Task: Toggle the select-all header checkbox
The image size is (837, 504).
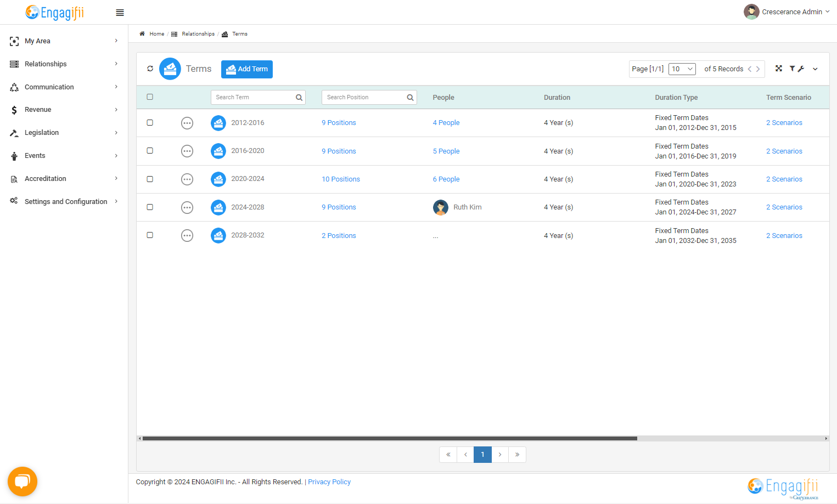Action: 150,97
